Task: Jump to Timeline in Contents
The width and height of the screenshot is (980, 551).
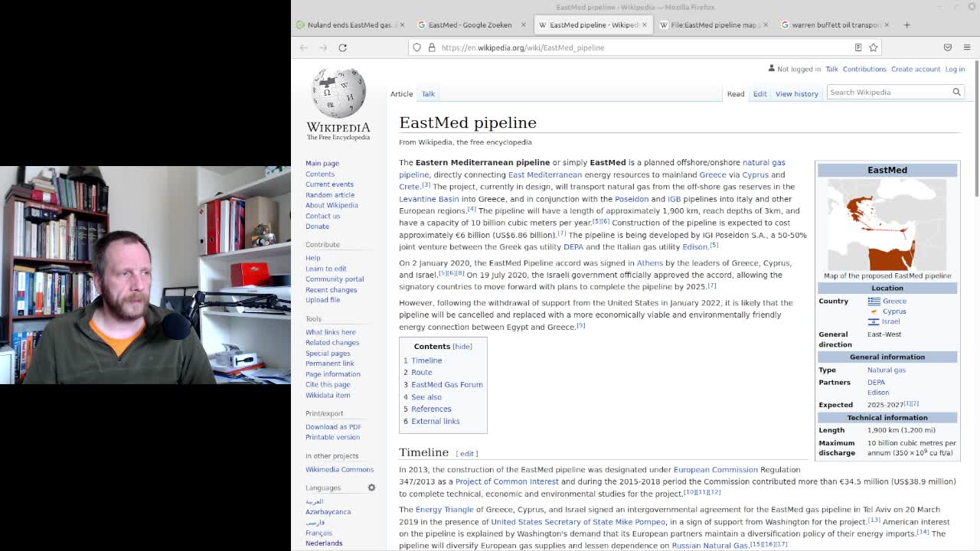Action: pyautogui.click(x=426, y=360)
